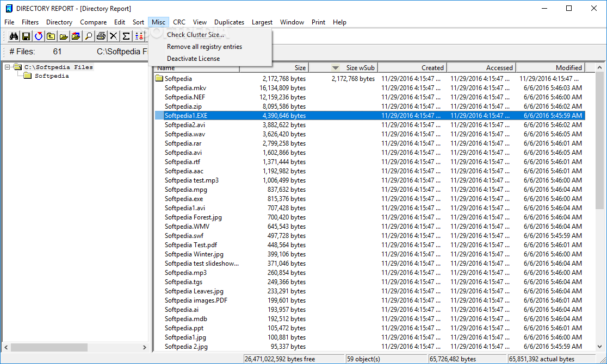Screen dimensions: 607x364
Task: Click the file list scroll down arrow
Action: [x=599, y=347]
